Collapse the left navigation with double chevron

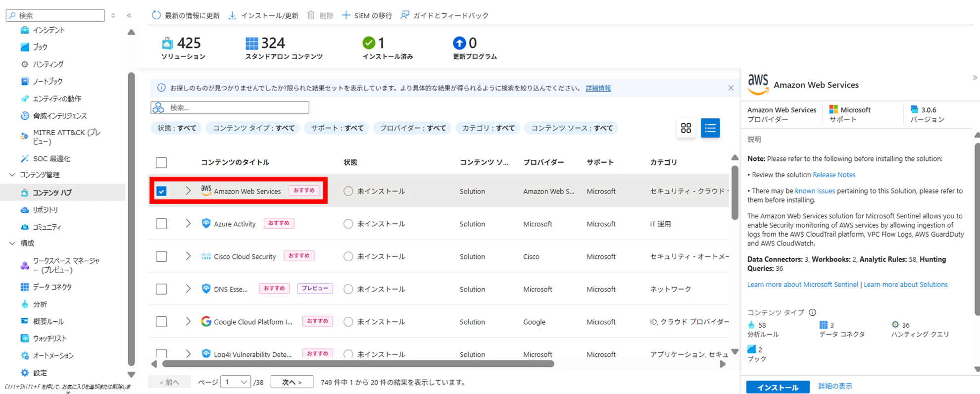coord(129,15)
